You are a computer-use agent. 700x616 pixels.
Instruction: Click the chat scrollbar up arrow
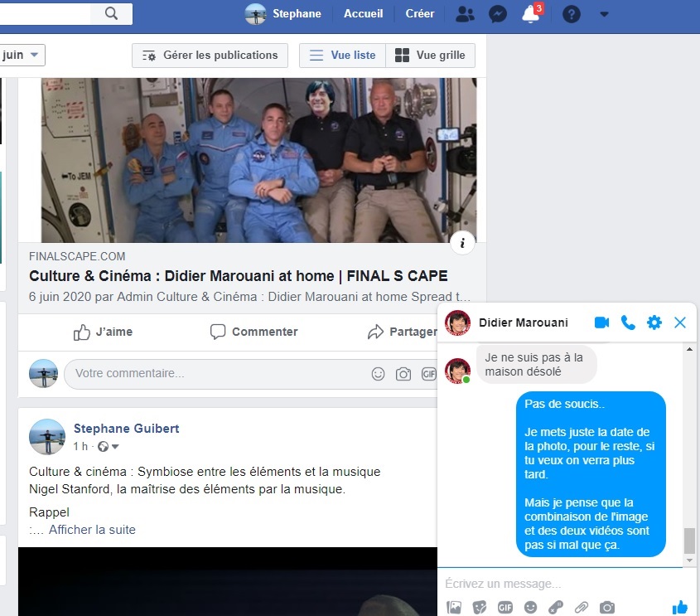coord(690,349)
